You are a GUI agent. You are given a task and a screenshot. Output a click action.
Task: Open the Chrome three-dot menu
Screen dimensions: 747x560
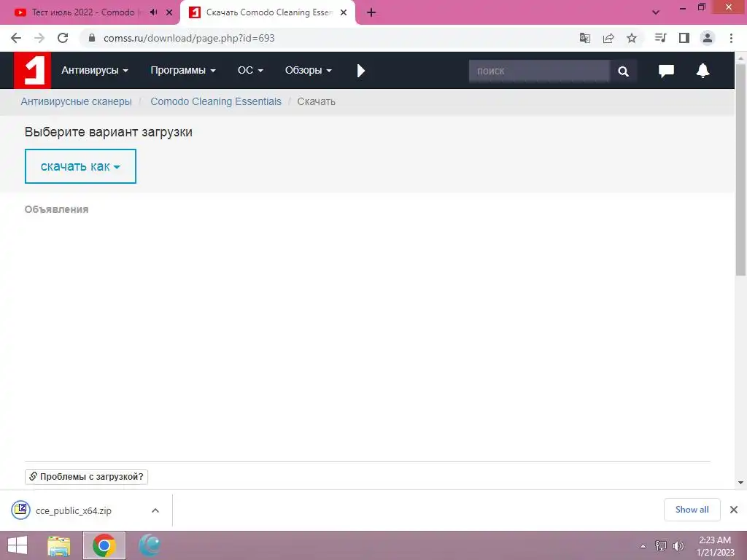pyautogui.click(x=731, y=38)
